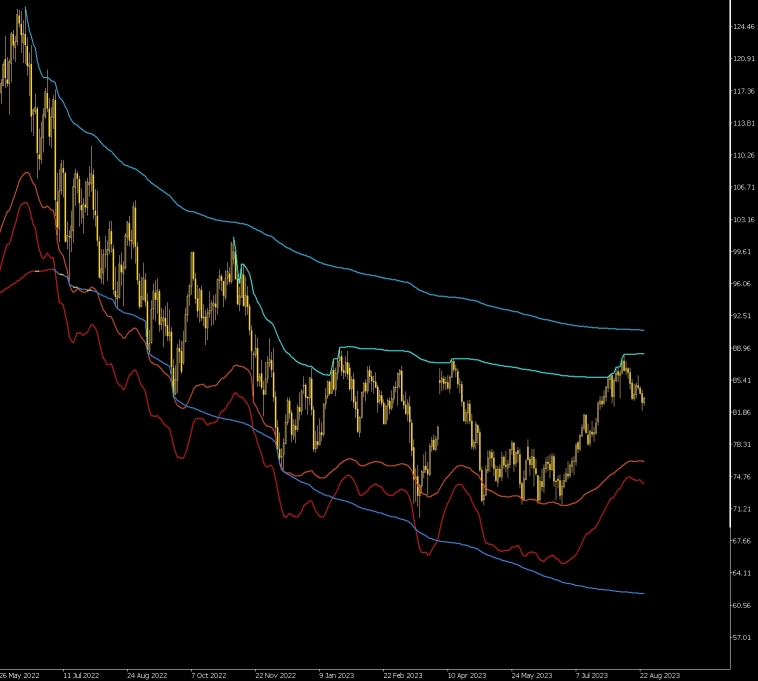
Task: Click the 106.71 price level label
Action: click(x=743, y=188)
